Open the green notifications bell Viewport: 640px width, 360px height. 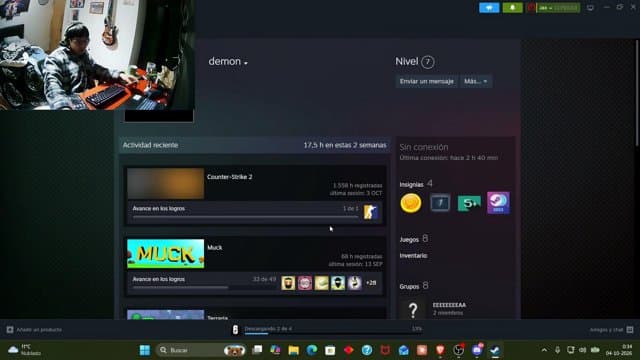(512, 7)
